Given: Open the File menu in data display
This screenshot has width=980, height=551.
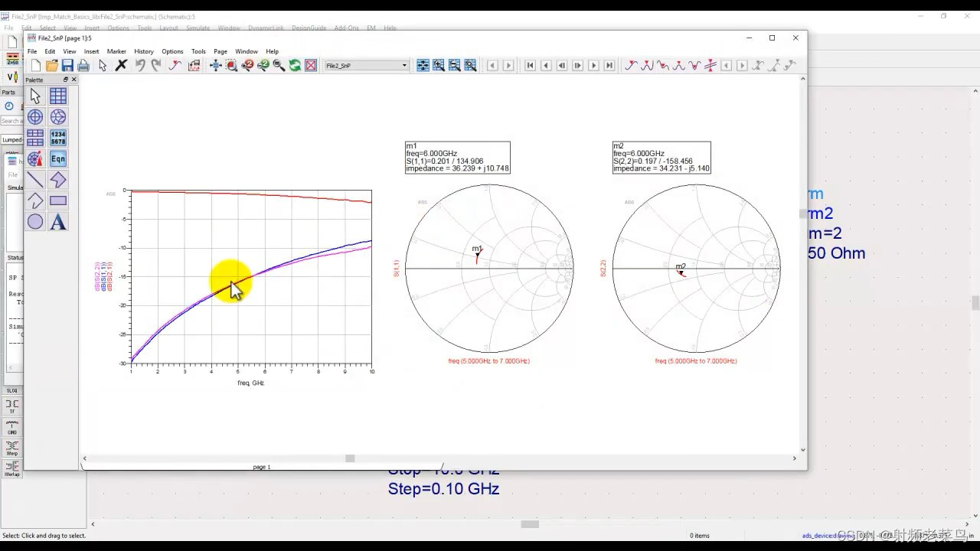Looking at the screenshot, I should pos(32,51).
